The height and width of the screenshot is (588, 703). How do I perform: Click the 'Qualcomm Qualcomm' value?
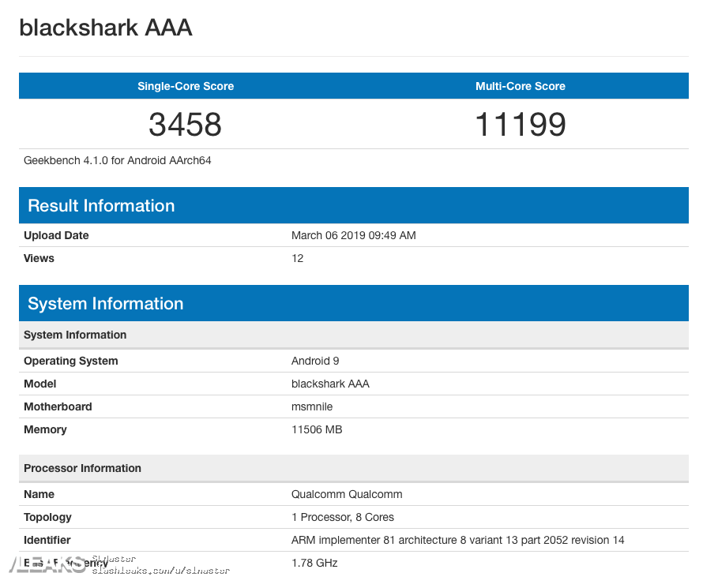point(347,494)
